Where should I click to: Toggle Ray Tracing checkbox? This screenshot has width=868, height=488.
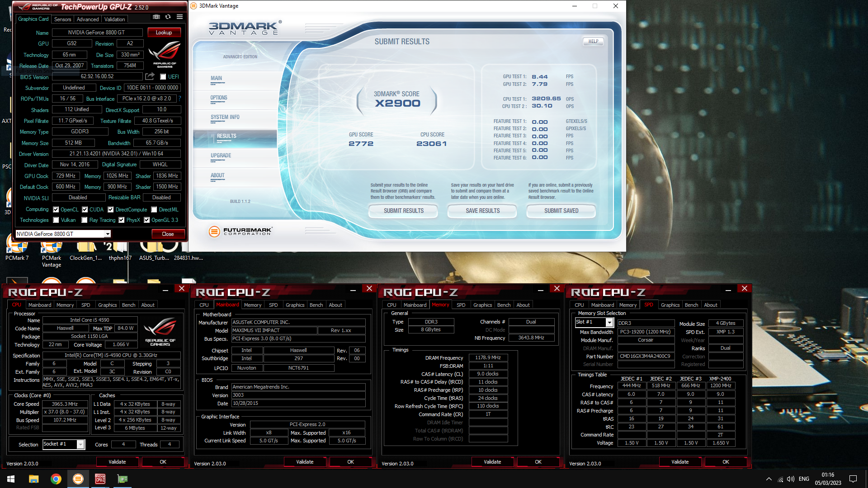tap(85, 220)
